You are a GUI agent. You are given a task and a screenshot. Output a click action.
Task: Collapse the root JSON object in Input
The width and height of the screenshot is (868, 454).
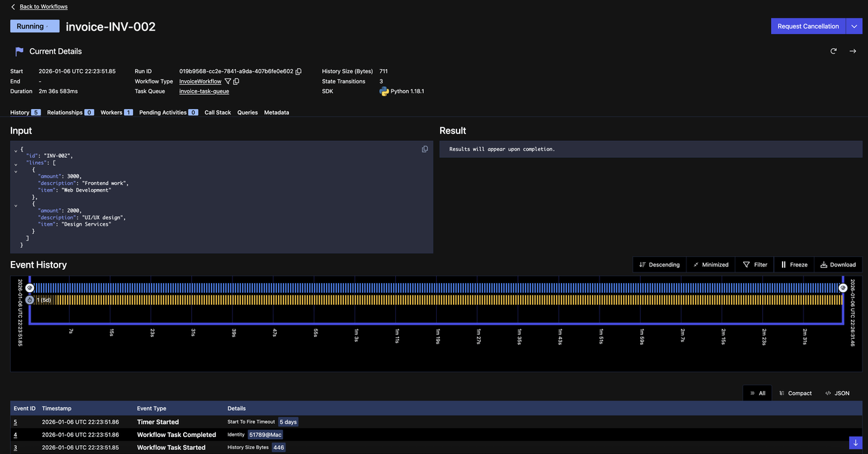click(x=16, y=150)
